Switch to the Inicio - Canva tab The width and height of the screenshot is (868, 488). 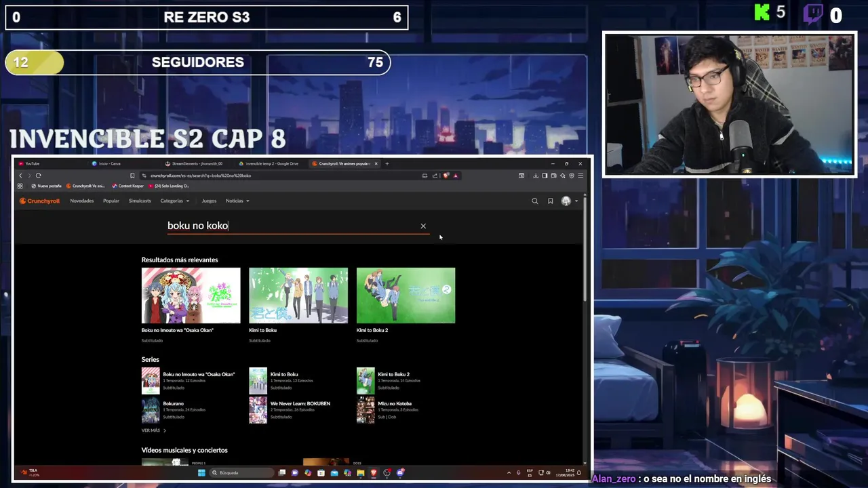(122, 163)
